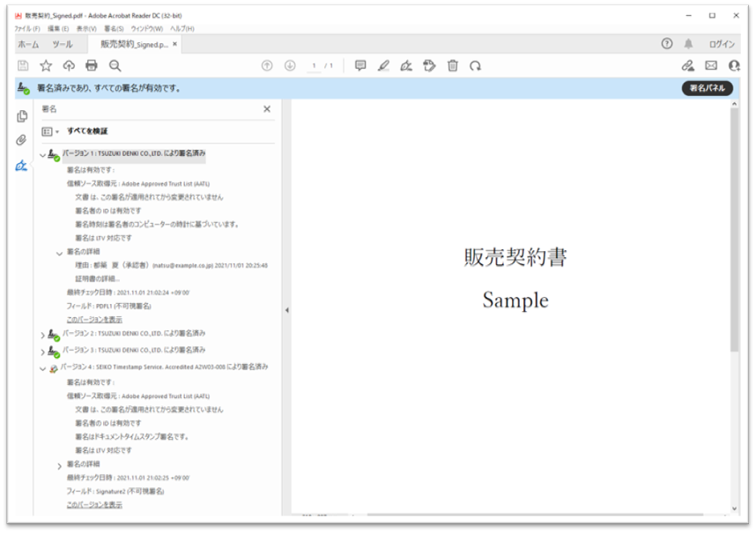
Task: Open the page thumbnails panel
Action: (21, 116)
